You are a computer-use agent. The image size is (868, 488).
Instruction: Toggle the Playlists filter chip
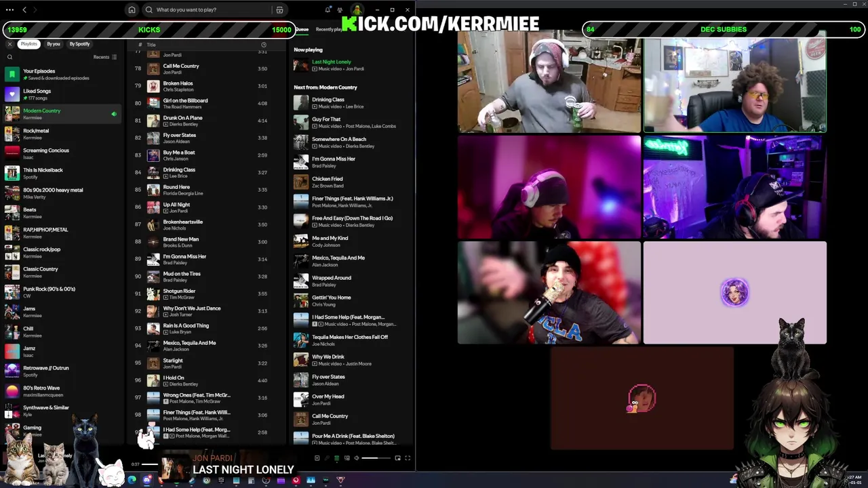(28, 44)
